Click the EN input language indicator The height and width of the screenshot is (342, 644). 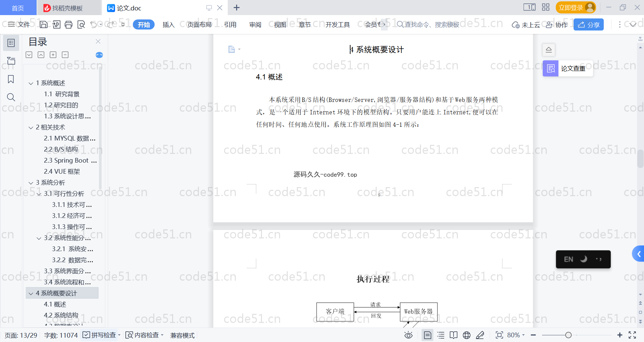click(568, 259)
